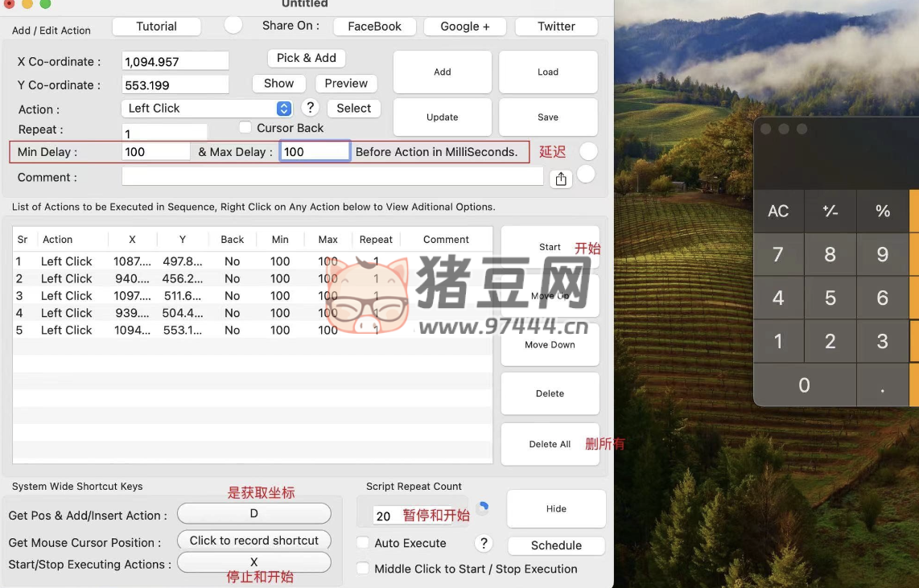Screen dimensions: 919x588
Task: Click the Click to record shortcut field
Action: [253, 541]
